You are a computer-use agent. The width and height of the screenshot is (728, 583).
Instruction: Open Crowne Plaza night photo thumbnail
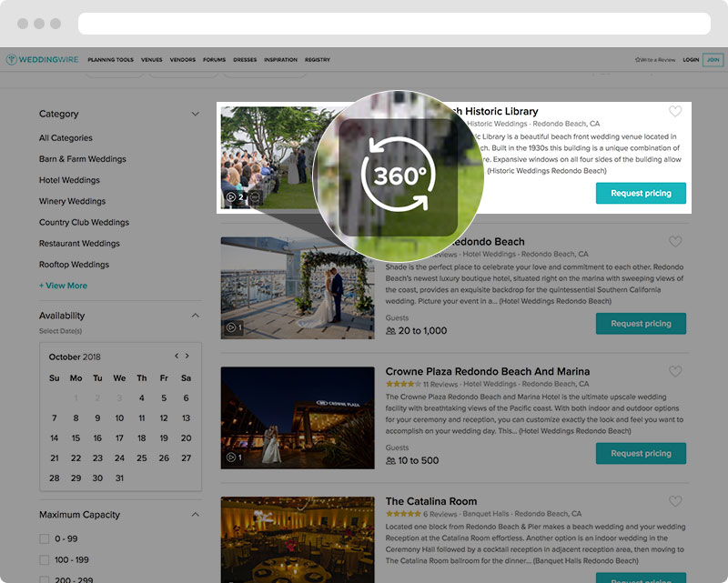point(298,417)
